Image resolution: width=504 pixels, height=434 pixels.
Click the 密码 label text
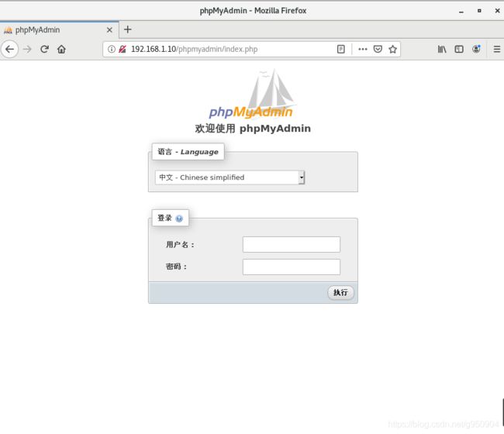(x=176, y=267)
